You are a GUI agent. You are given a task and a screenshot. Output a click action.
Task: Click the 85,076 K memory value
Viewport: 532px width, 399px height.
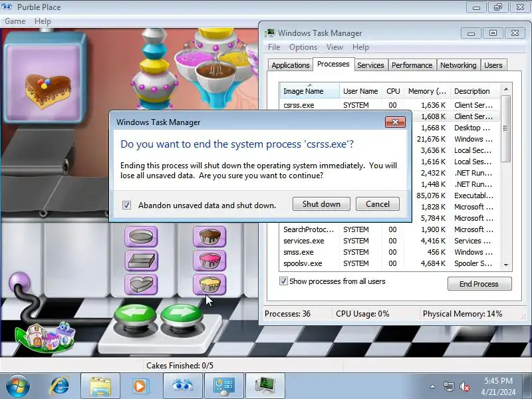(x=430, y=196)
